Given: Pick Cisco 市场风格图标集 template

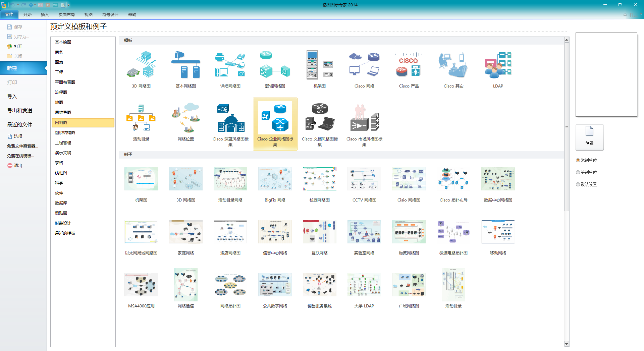Looking at the screenshot, I should pos(364,125).
